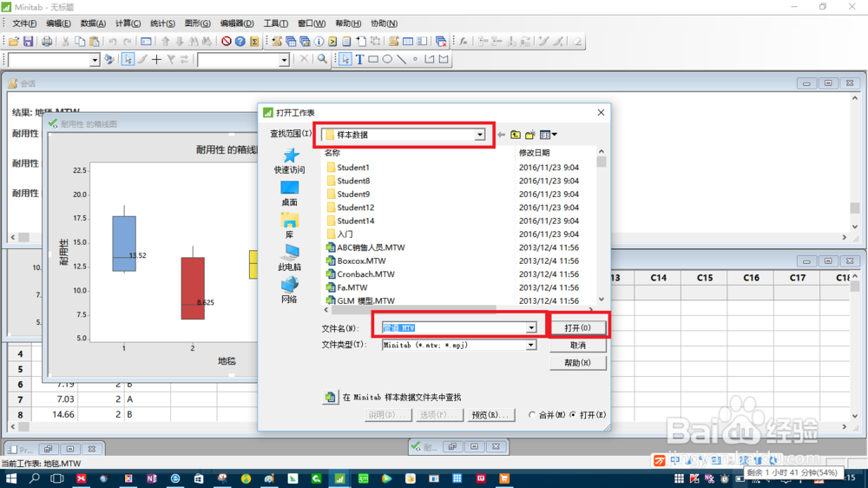Expand the second combo box in graph toolbar
This screenshot has width=868, height=488.
(284, 60)
